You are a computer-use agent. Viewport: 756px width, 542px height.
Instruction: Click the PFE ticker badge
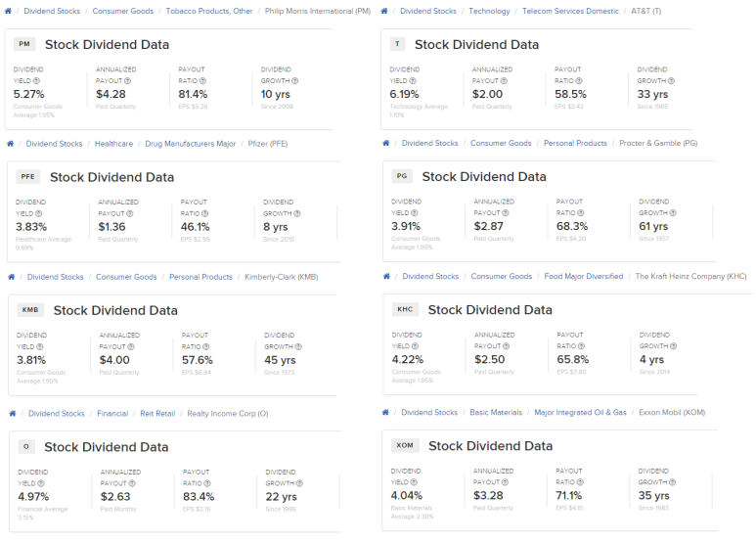coord(28,176)
